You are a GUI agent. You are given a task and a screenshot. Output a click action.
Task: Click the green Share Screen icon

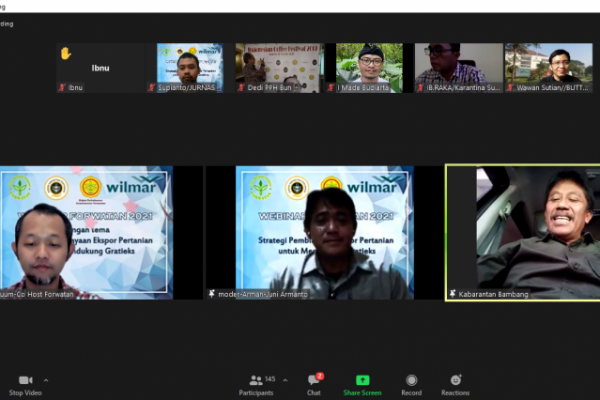click(x=362, y=380)
